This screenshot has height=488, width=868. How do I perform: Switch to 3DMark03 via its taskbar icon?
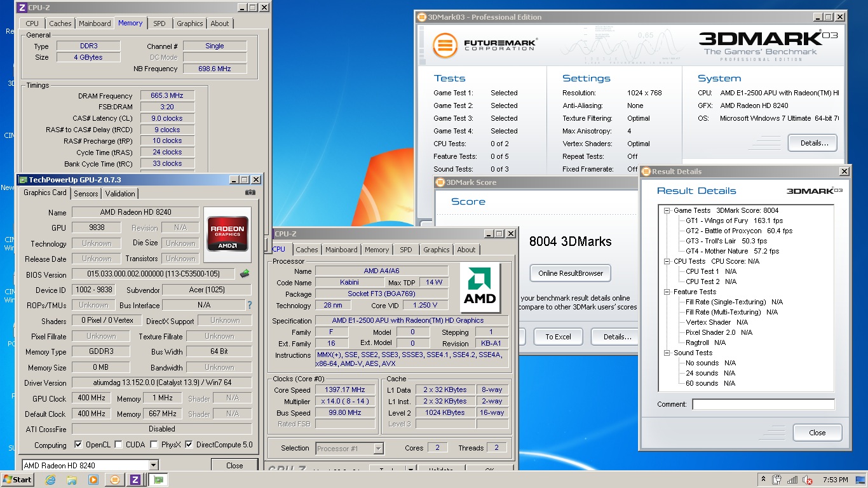[115, 480]
